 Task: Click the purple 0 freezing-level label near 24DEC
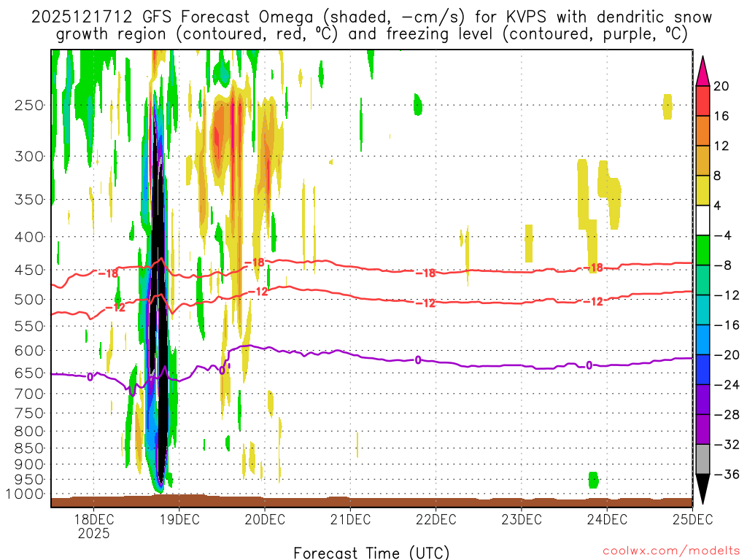(x=589, y=365)
